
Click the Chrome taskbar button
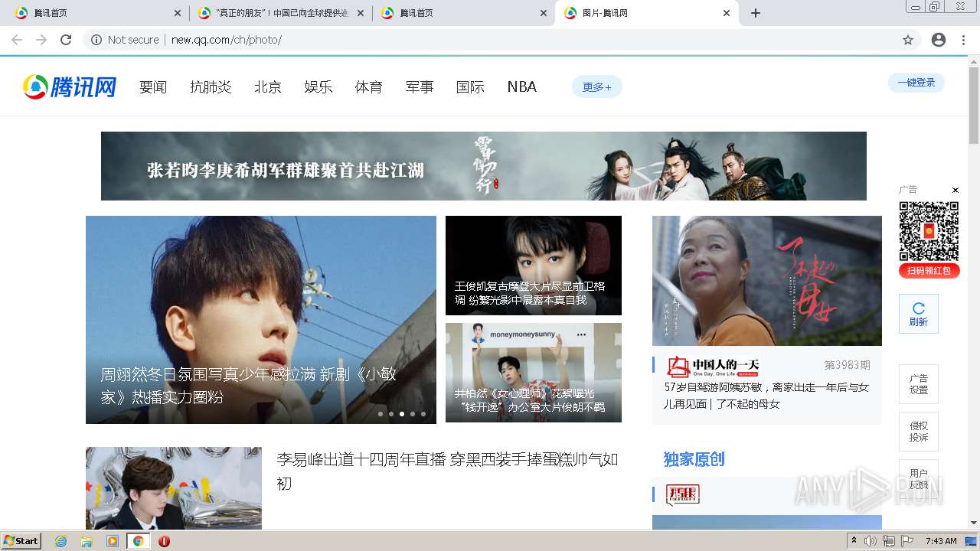pyautogui.click(x=138, y=541)
